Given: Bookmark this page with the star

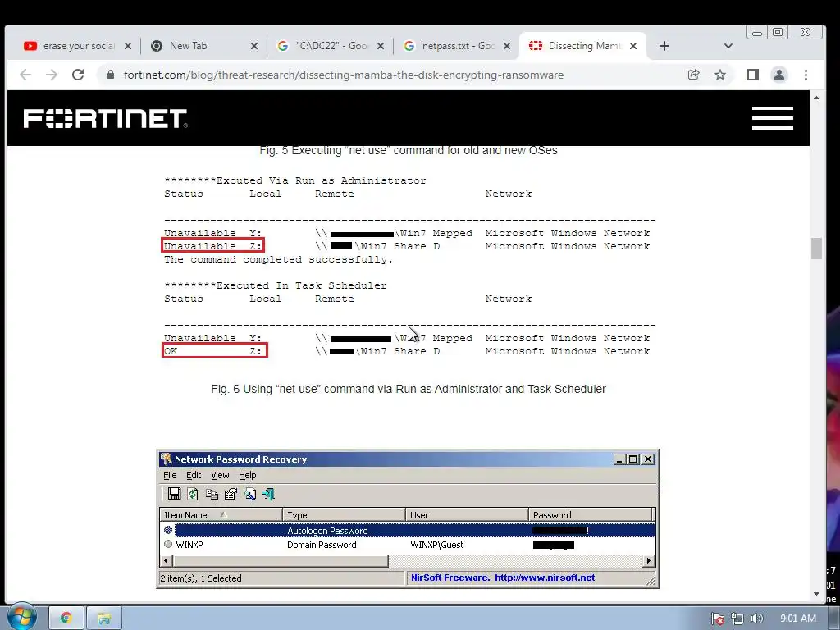Looking at the screenshot, I should coord(720,75).
